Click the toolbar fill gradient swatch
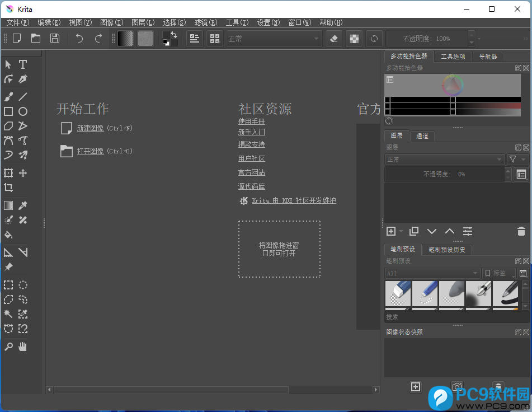The height and width of the screenshot is (412, 532). (125, 39)
